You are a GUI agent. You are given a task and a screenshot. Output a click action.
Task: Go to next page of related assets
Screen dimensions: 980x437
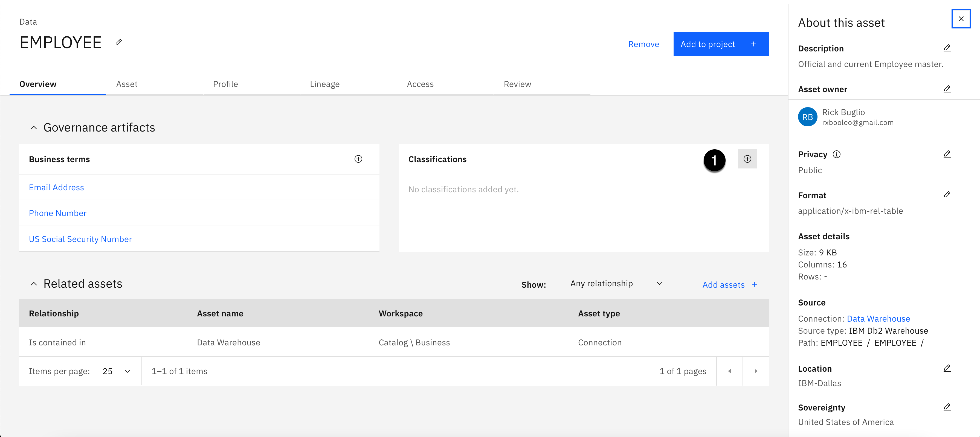756,371
